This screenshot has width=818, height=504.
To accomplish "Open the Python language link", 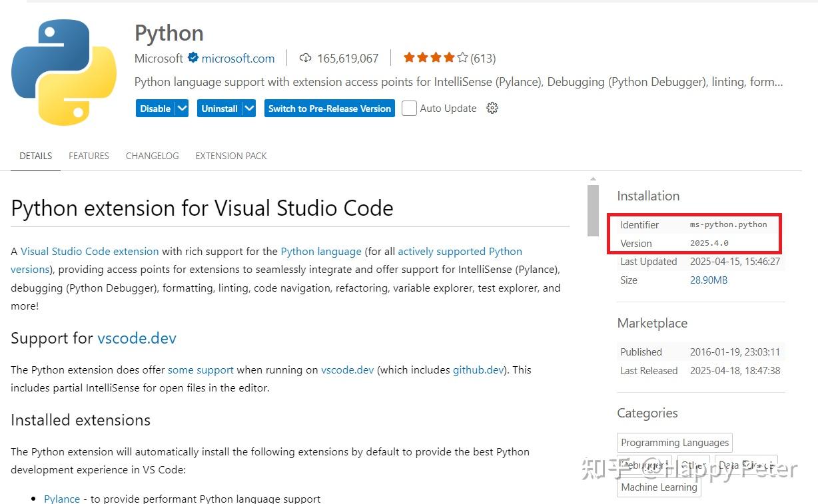I will point(321,252).
